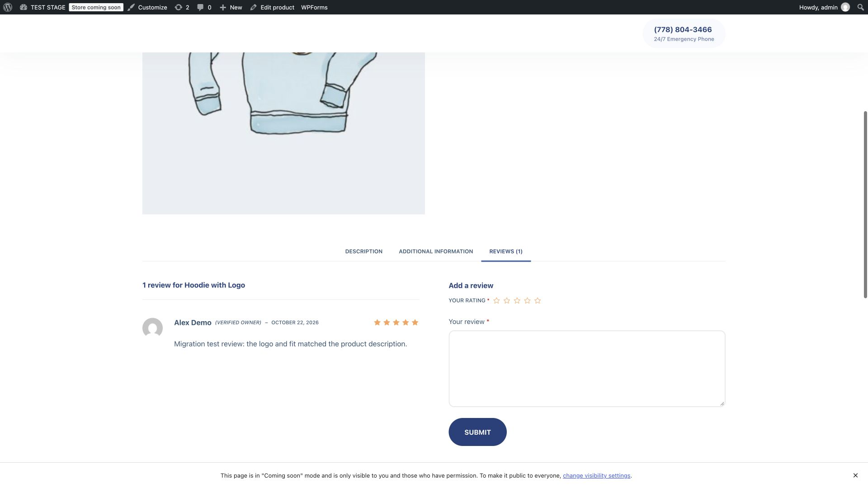Rate the product 4 stars
Viewport: 868px width, 488px height.
[527, 300]
